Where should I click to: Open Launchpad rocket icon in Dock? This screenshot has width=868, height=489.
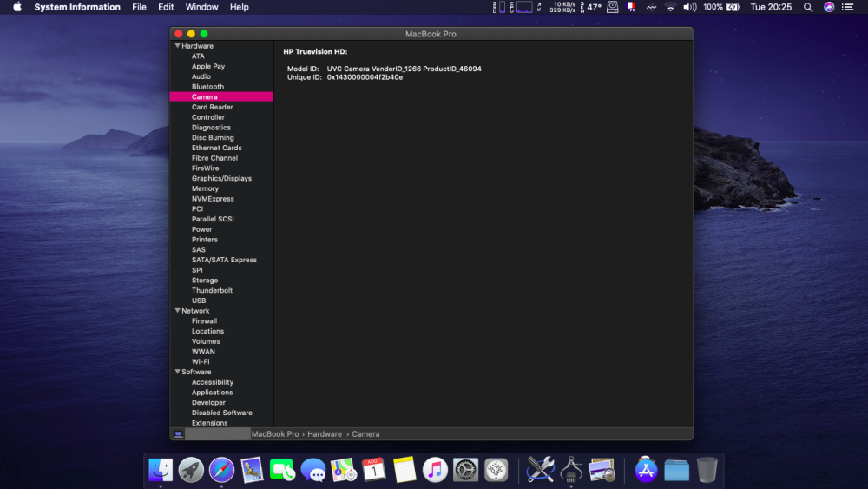(x=191, y=470)
